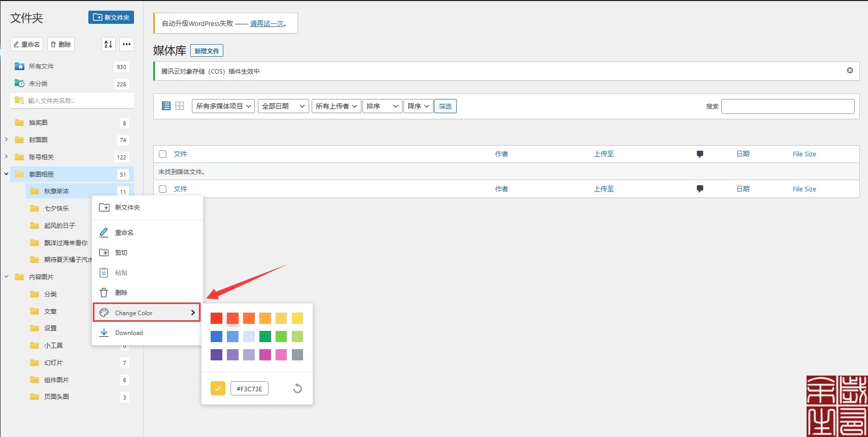
Task: Sort by the File Size column in top header
Action: (x=805, y=154)
